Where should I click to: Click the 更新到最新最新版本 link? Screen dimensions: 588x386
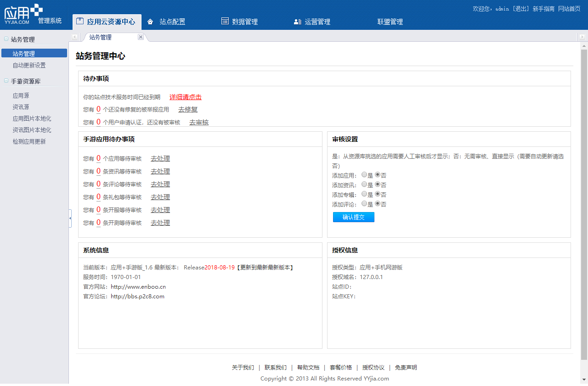click(265, 267)
